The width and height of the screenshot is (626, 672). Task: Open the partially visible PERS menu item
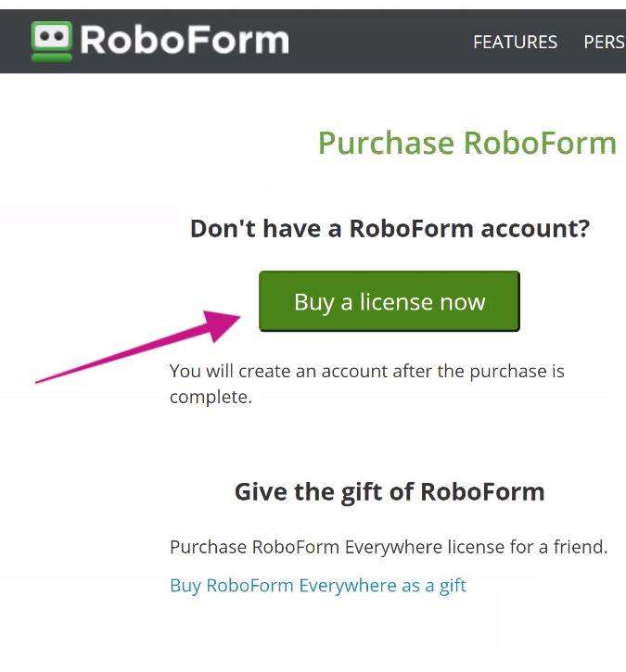(604, 42)
